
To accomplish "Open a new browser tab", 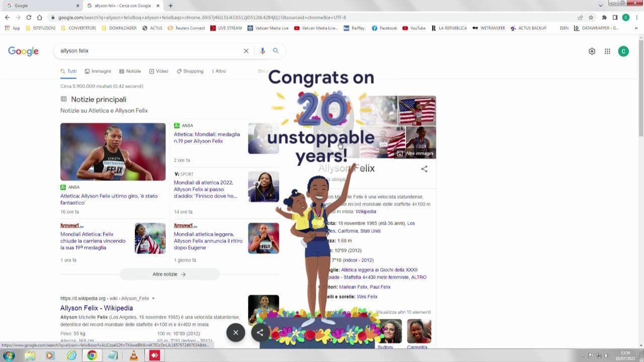I will coord(171,6).
